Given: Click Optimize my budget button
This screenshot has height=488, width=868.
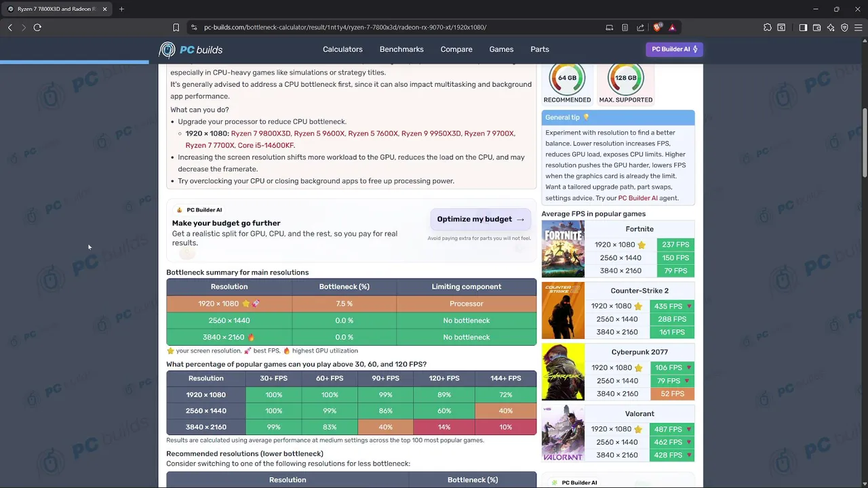Looking at the screenshot, I should click(x=480, y=220).
